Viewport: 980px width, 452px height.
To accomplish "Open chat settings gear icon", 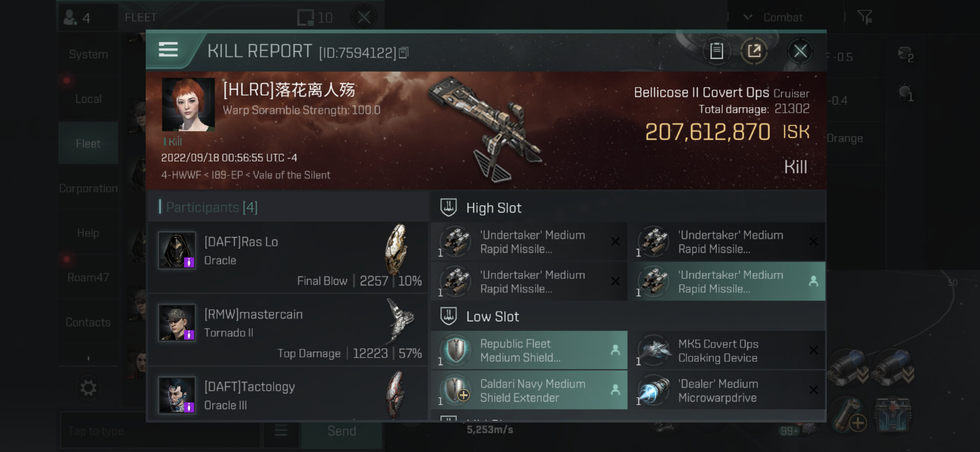I will (88, 388).
